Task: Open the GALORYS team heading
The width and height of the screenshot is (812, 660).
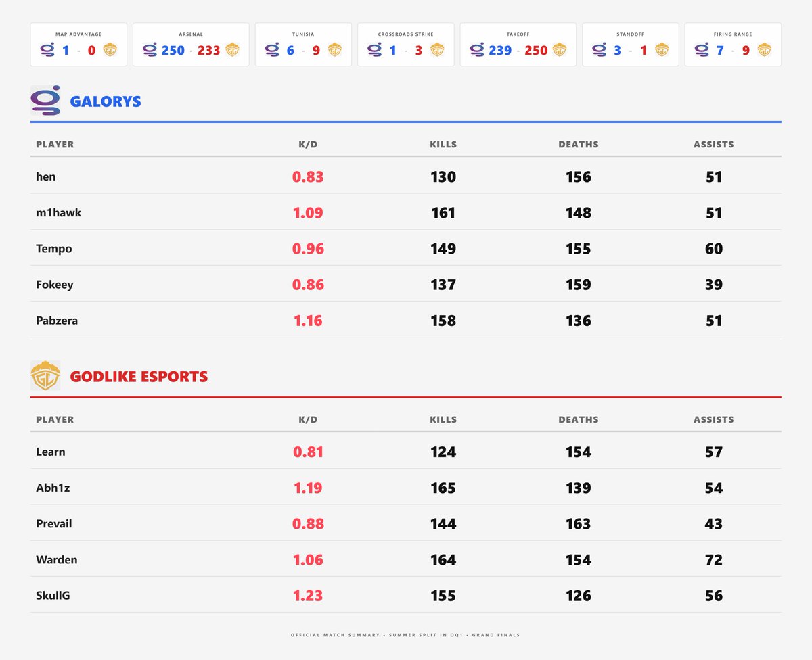Action: (106, 101)
